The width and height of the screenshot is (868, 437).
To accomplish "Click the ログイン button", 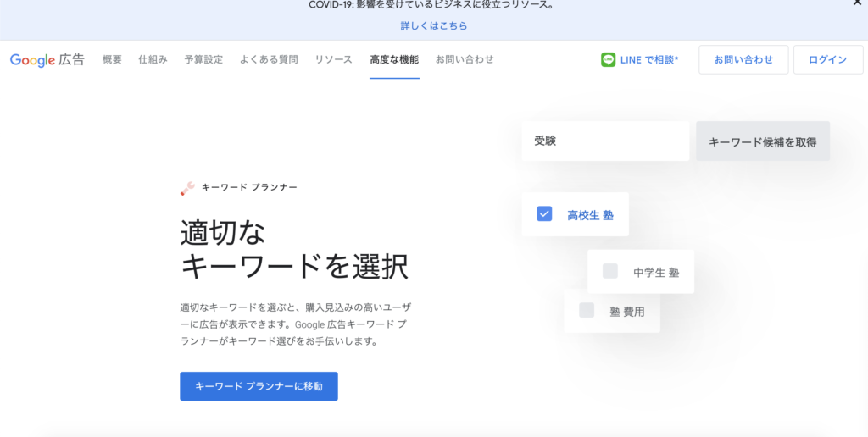I will [828, 60].
